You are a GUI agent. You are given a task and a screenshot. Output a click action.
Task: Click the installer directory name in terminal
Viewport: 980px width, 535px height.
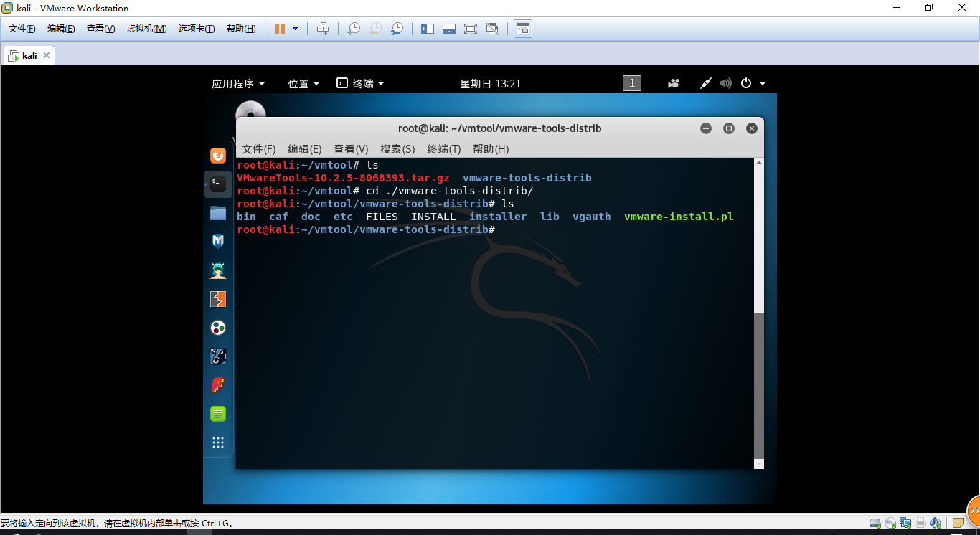click(x=498, y=217)
